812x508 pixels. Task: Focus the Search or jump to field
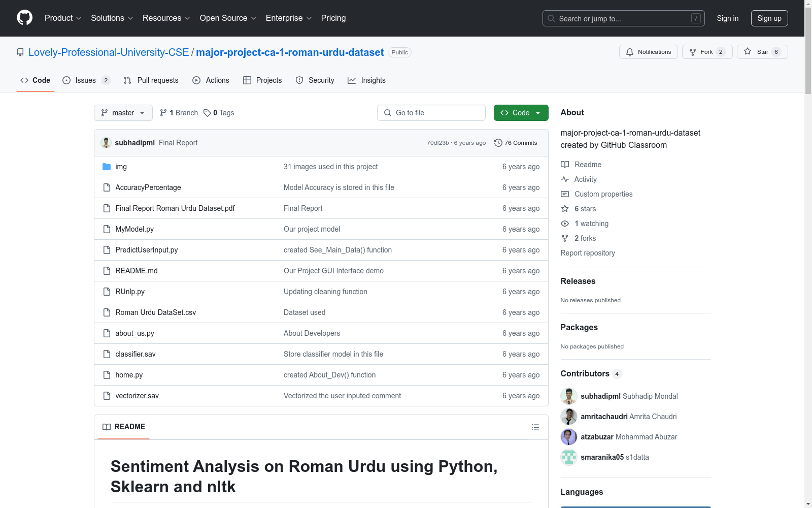(x=624, y=18)
